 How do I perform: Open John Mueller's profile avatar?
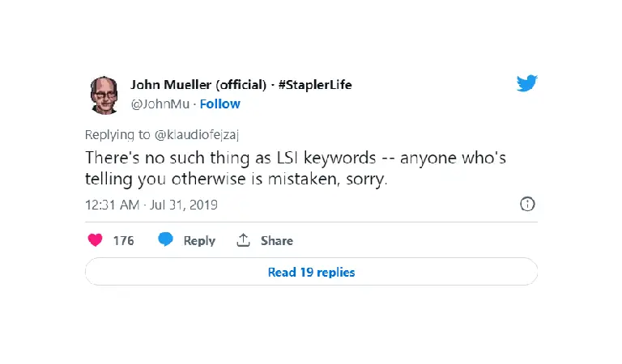[x=104, y=95]
